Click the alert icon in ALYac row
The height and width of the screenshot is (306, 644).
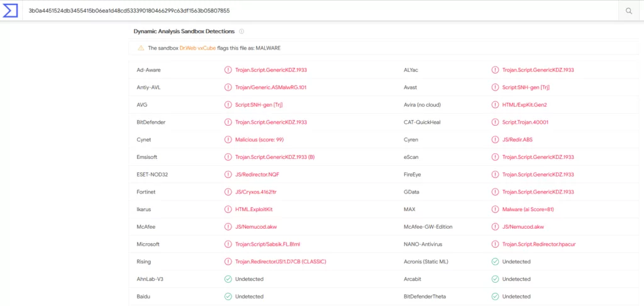coord(495,70)
